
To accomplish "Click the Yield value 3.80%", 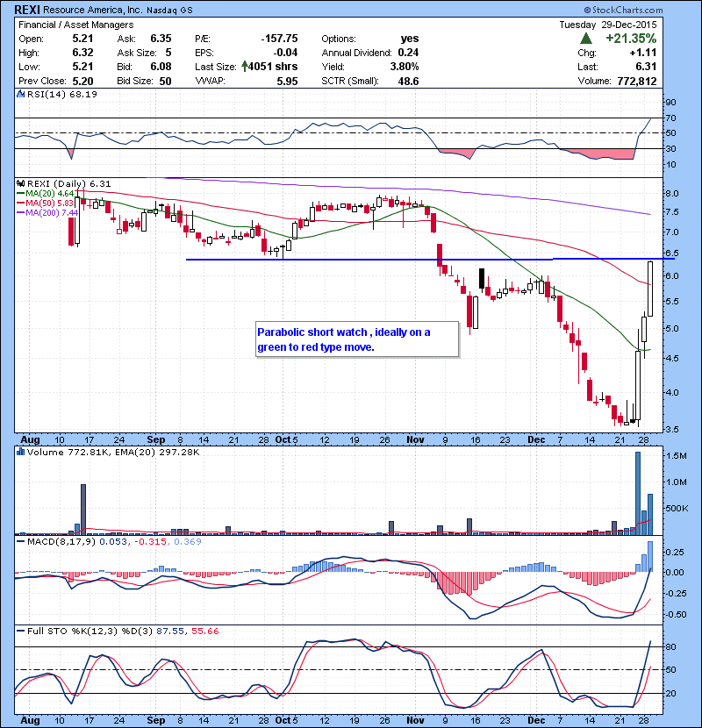I will point(405,67).
